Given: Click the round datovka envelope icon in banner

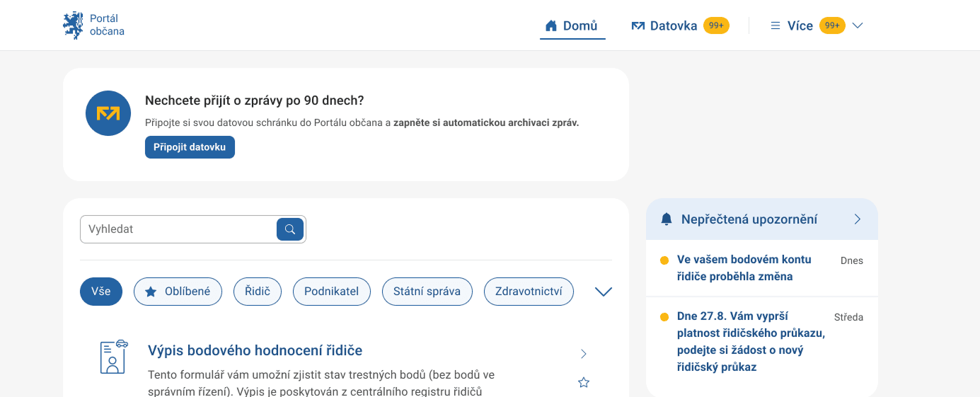Looking at the screenshot, I should coord(108,113).
